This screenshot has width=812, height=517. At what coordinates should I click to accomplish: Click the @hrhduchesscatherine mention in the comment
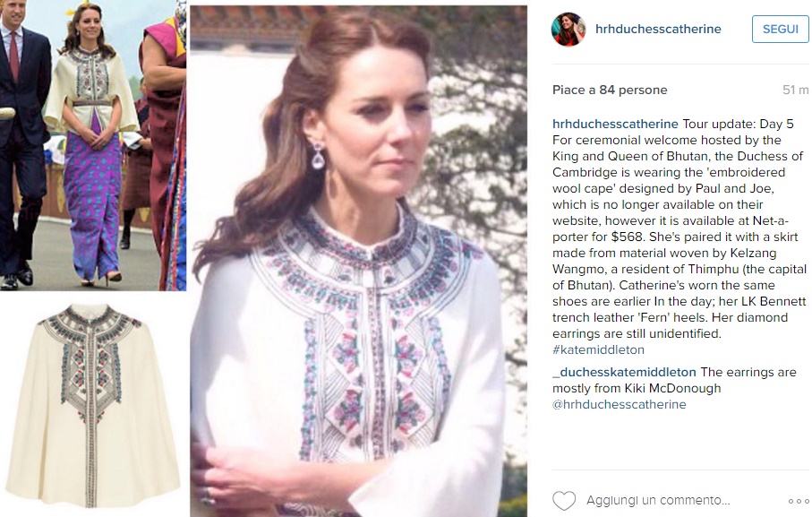pos(619,405)
